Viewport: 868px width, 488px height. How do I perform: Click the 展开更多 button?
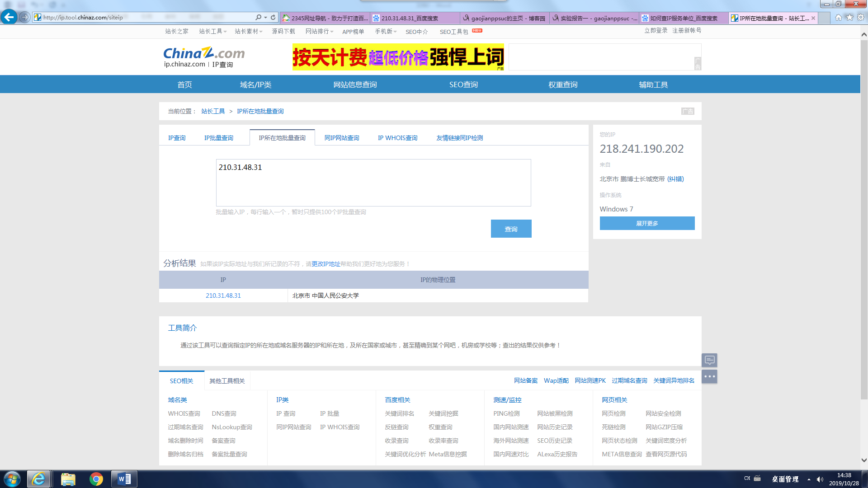(x=647, y=223)
